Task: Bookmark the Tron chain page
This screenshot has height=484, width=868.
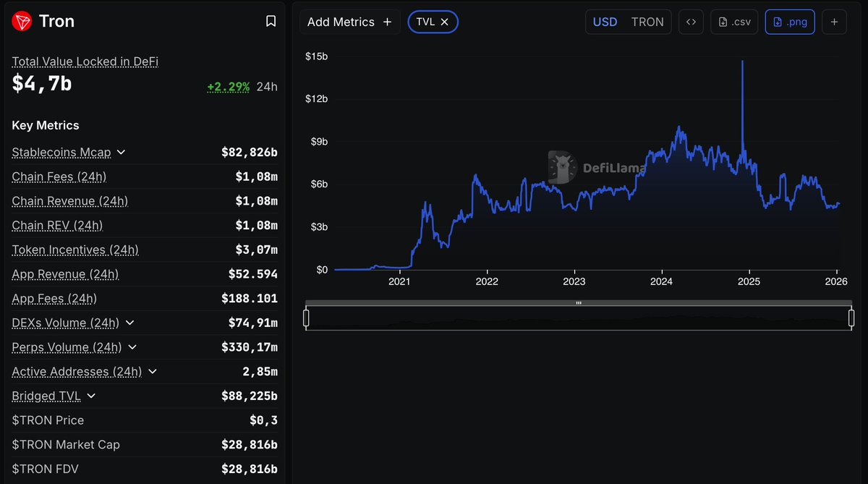Action: coord(271,21)
